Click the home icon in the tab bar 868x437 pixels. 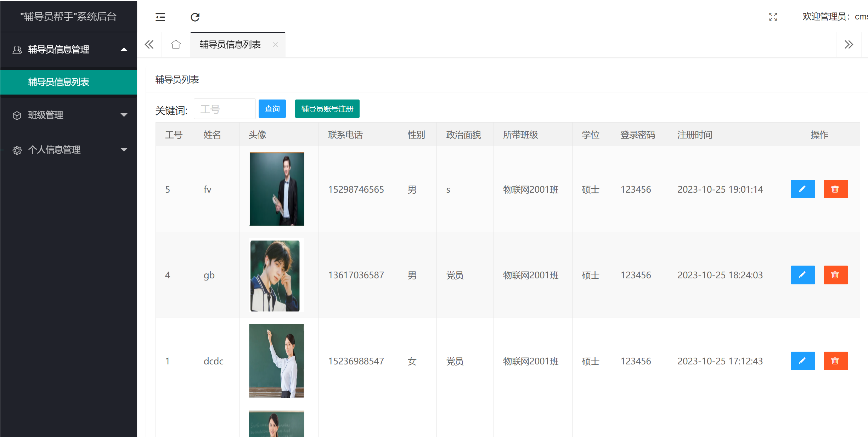(175, 45)
